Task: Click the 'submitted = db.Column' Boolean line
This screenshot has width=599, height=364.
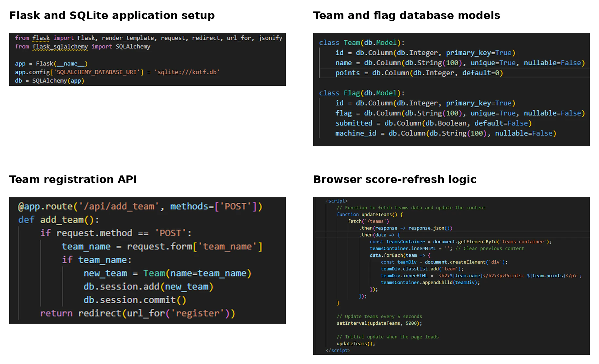Action: (434, 123)
